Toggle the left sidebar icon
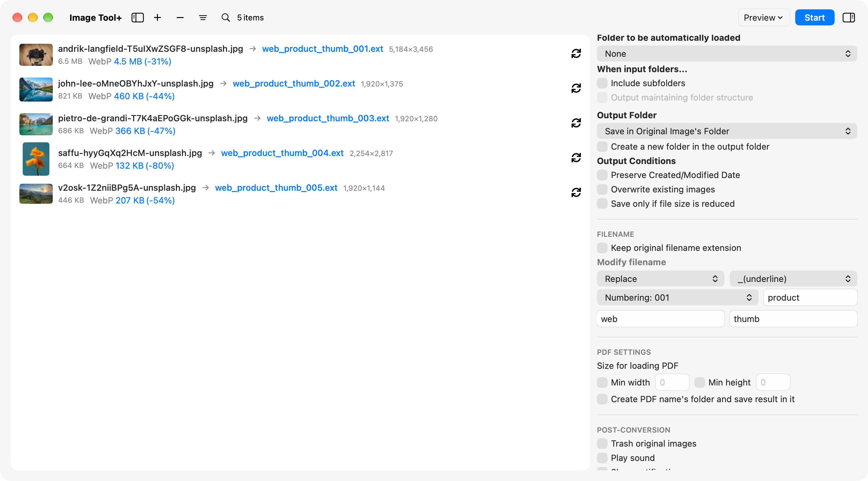 point(138,17)
